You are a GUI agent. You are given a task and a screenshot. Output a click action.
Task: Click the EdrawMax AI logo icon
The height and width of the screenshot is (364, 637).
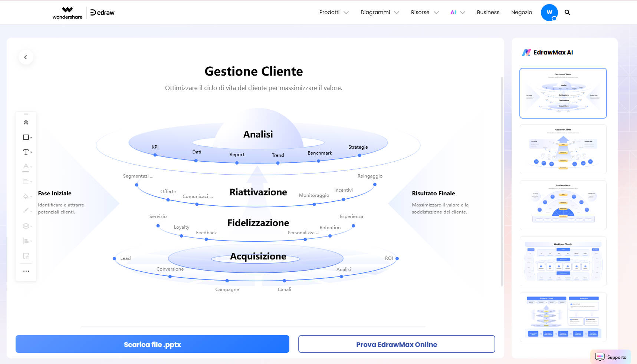tap(526, 53)
